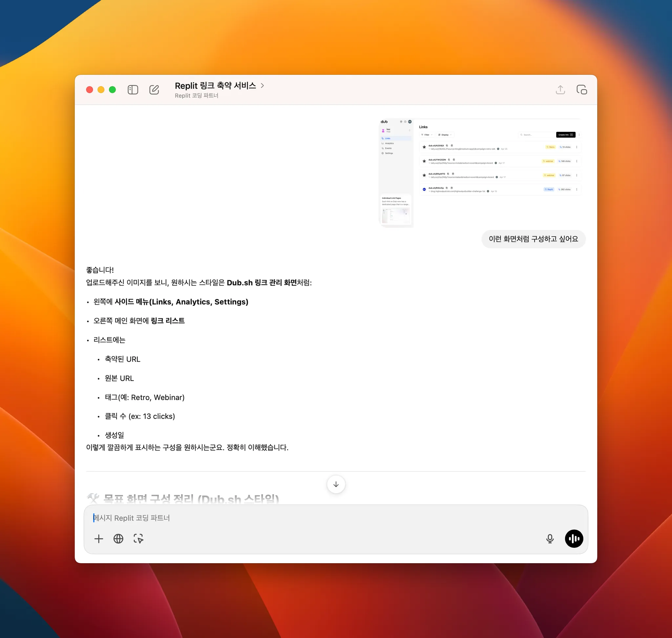Click the bold 'Dub.sh 링크 관리 화면' text
The height and width of the screenshot is (638, 672).
tap(262, 283)
